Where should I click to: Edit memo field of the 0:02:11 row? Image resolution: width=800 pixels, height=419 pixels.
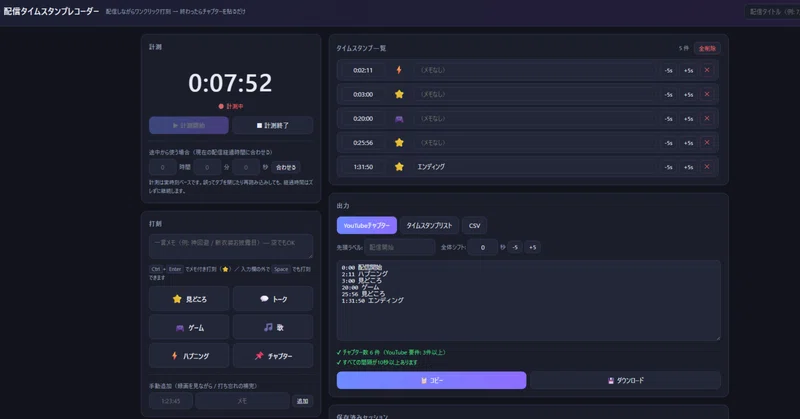pyautogui.click(x=535, y=70)
